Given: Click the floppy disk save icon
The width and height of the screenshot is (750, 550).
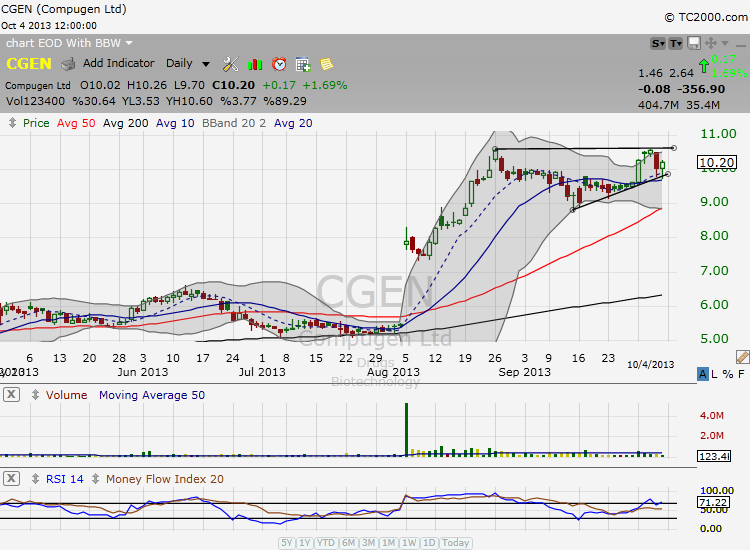Looking at the screenshot, I should (694, 43).
